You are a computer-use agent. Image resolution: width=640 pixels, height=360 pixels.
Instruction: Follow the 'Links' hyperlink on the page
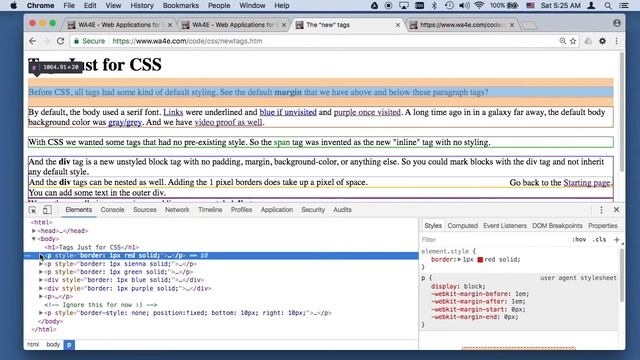pyautogui.click(x=173, y=112)
